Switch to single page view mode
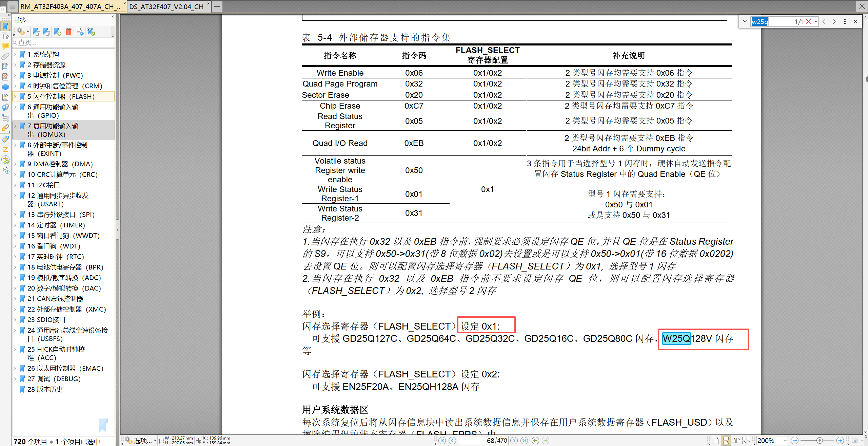868x446 pixels. 716,440
